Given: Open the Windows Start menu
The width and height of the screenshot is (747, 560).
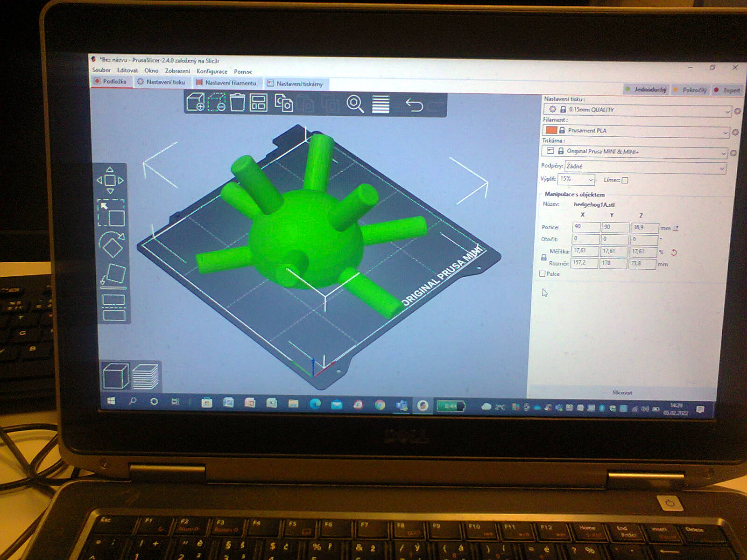Looking at the screenshot, I should 111,401.
